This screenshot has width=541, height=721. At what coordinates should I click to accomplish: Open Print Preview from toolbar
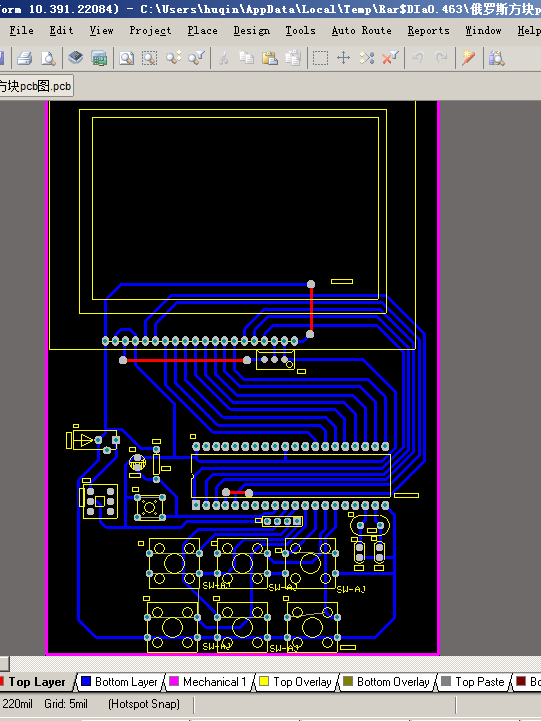pos(48,58)
